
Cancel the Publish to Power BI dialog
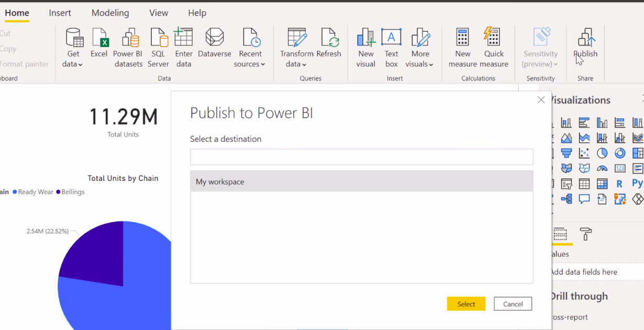click(513, 304)
